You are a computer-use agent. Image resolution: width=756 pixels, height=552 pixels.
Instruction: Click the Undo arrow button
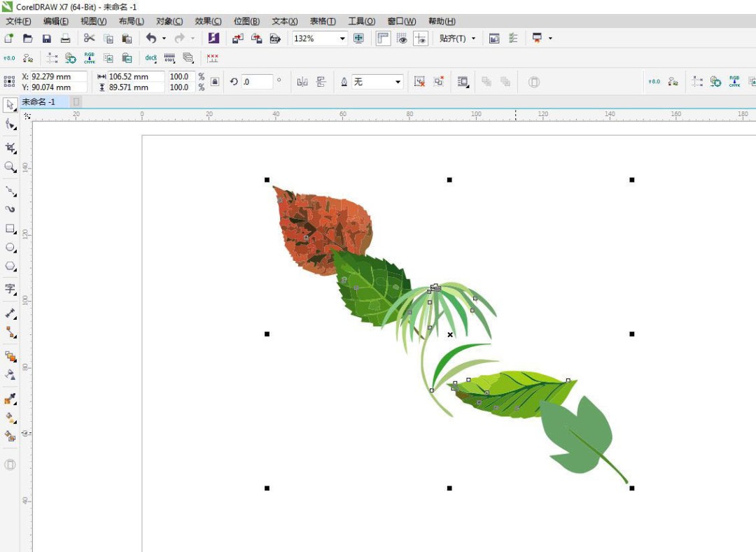coord(151,38)
